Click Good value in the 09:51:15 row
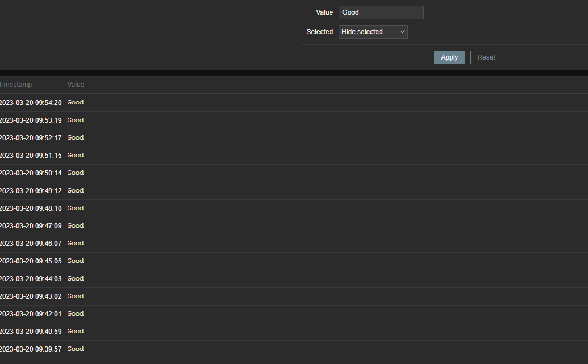Image resolution: width=588 pixels, height=364 pixels. (x=76, y=155)
